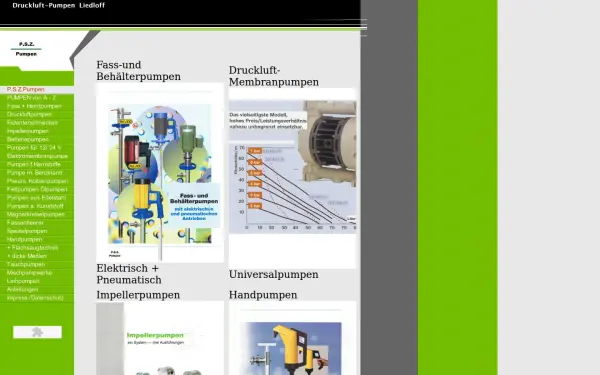
Task: Open PUMPEN von A - Z page
Action: (37, 98)
